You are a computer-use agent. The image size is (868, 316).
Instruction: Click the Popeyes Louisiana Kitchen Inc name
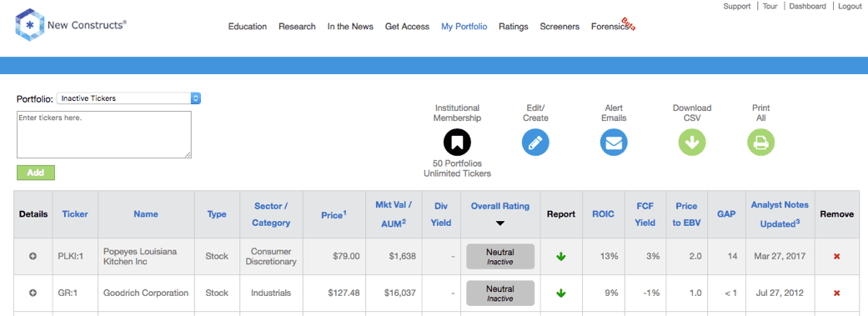point(140,257)
